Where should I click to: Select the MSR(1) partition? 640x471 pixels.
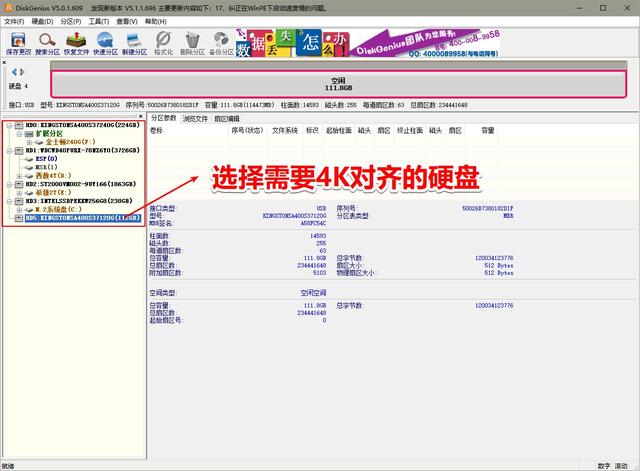pyautogui.click(x=47, y=167)
